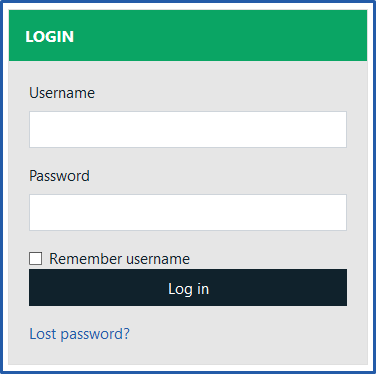Submit the form with the dark Log in button
This screenshot has height=374, width=376.
pyautogui.click(x=188, y=287)
